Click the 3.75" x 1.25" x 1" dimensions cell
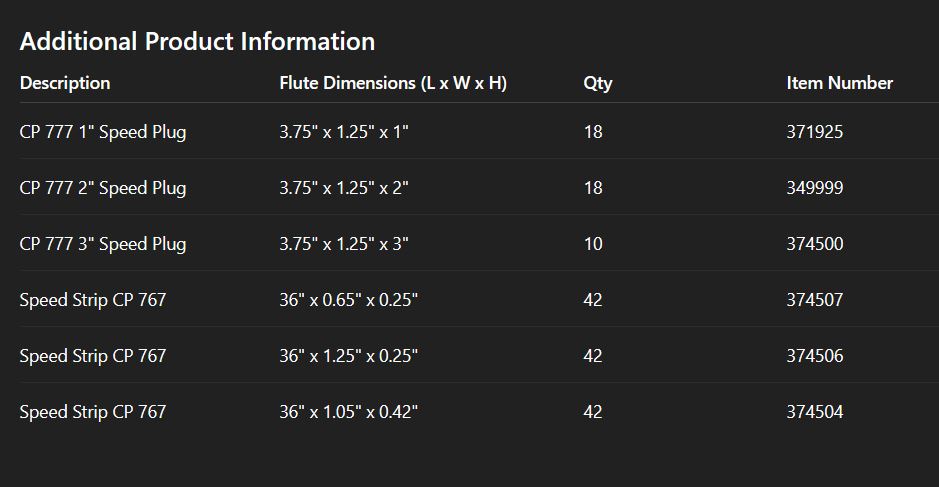939x487 pixels. click(344, 132)
